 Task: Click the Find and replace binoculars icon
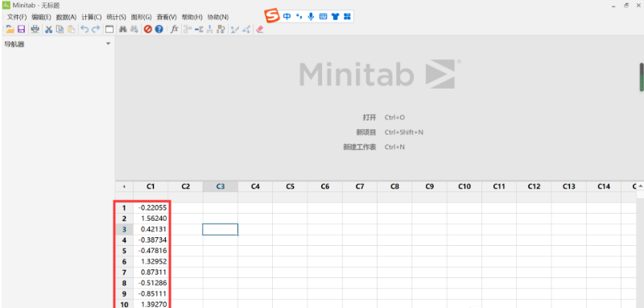134,29
